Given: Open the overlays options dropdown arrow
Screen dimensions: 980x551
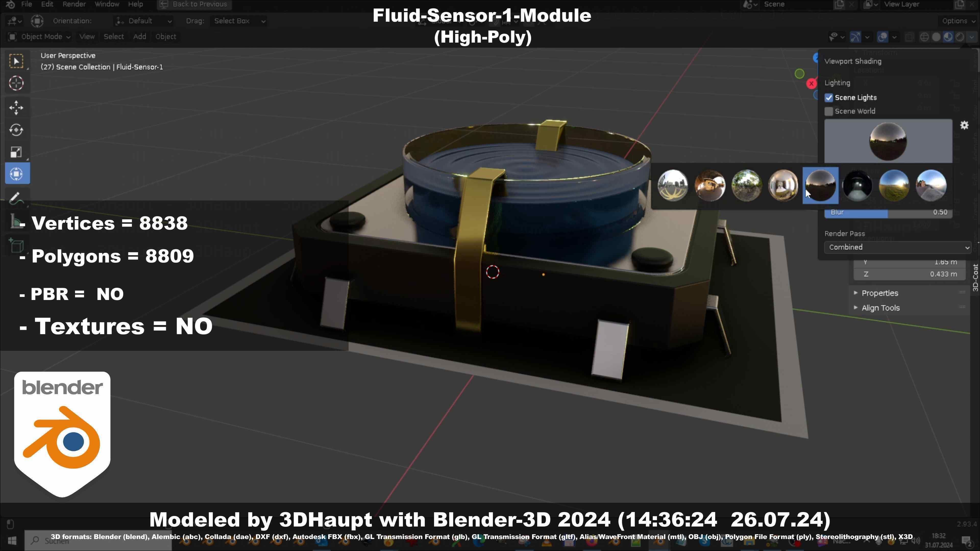Looking at the screenshot, I should click(895, 37).
